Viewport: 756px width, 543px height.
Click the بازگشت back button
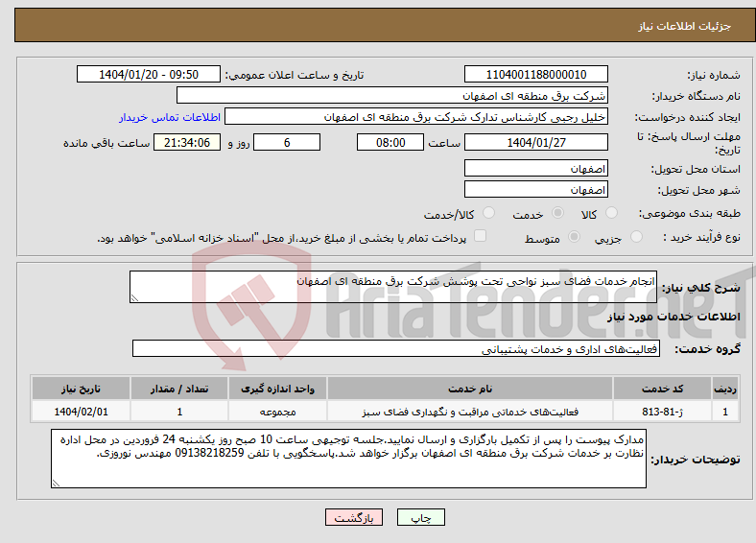(354, 517)
